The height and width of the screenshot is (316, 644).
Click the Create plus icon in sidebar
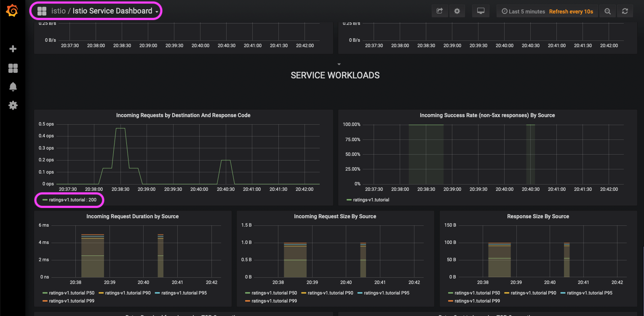tap(13, 49)
